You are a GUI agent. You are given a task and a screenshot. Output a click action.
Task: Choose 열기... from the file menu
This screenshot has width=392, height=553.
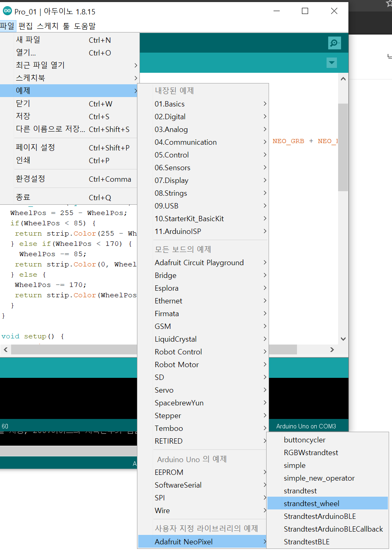tap(69, 53)
